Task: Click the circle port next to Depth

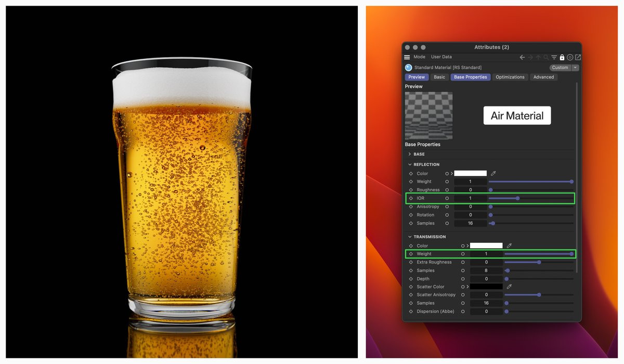Action: point(463,279)
